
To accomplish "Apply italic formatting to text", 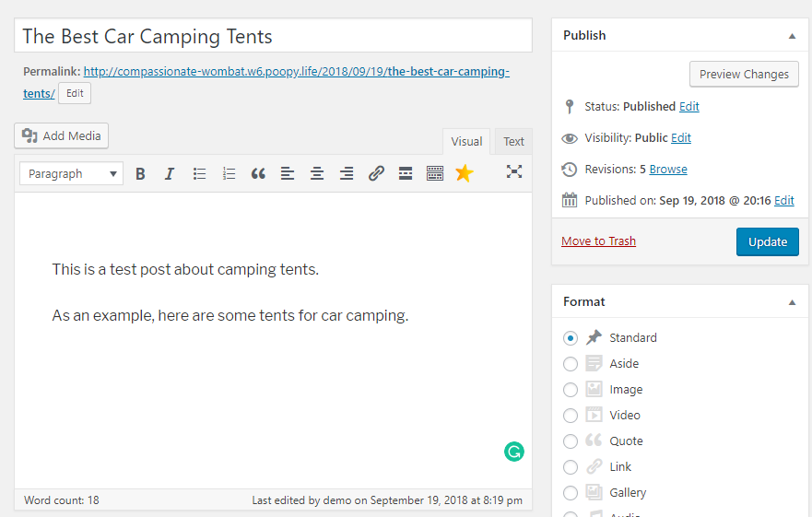I will (170, 173).
